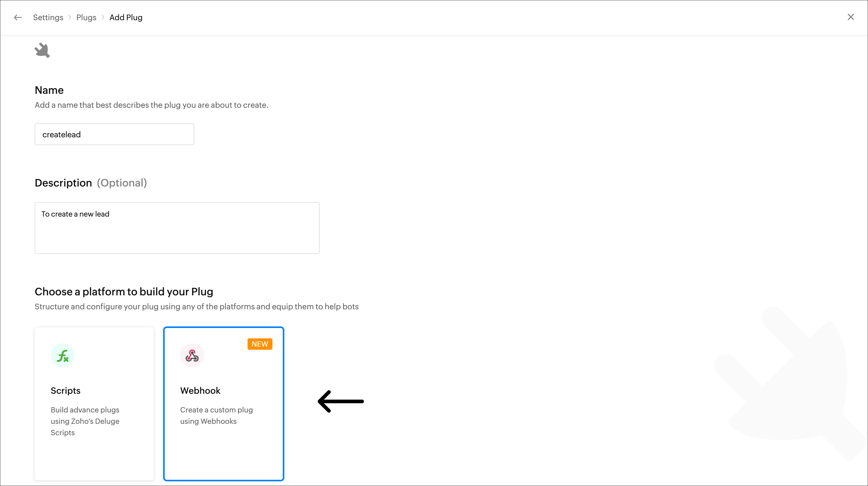
Task: Click the pink Webhook icon
Action: [x=192, y=356]
